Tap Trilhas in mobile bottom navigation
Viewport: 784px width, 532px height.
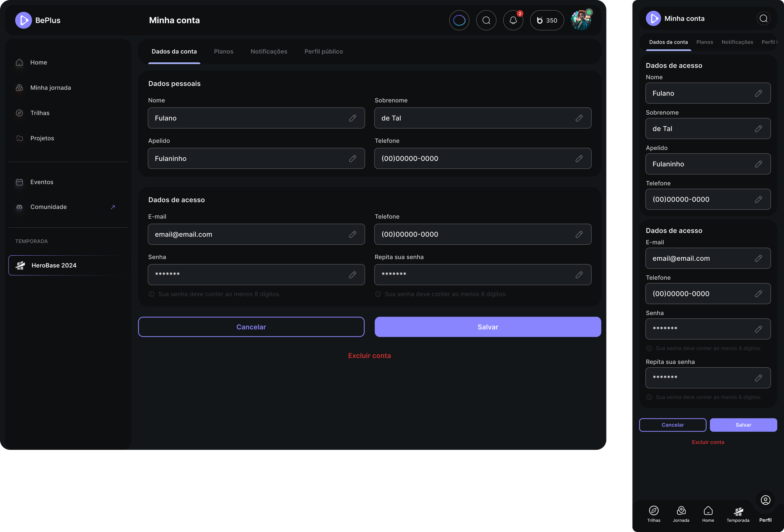[x=654, y=514]
